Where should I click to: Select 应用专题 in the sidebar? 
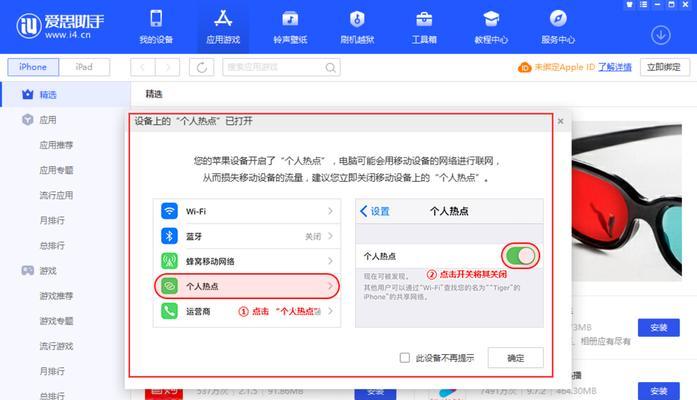[56, 170]
